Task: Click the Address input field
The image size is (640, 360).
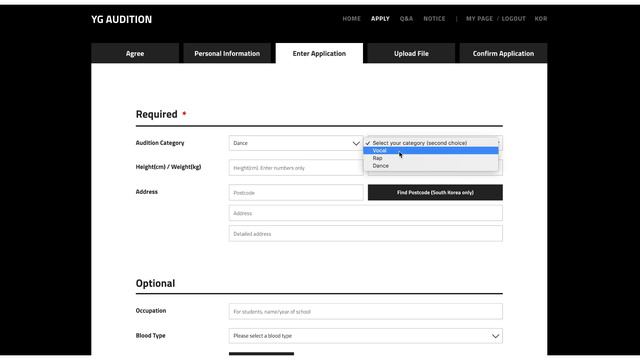Action: 366,213
